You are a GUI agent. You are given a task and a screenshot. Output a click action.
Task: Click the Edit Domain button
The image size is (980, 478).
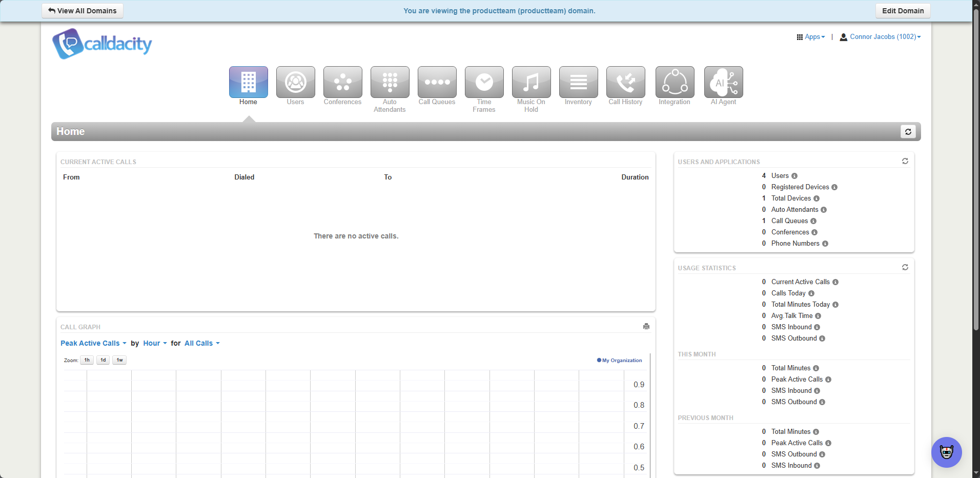(x=903, y=11)
